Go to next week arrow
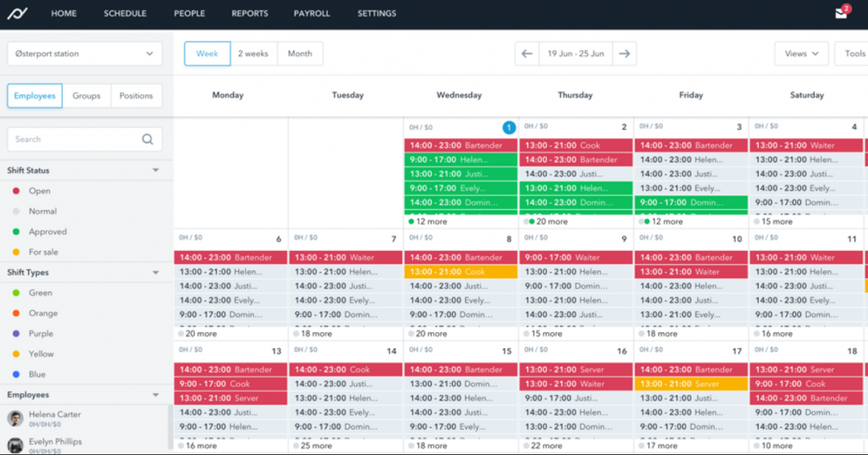868x455 pixels. 625,53
